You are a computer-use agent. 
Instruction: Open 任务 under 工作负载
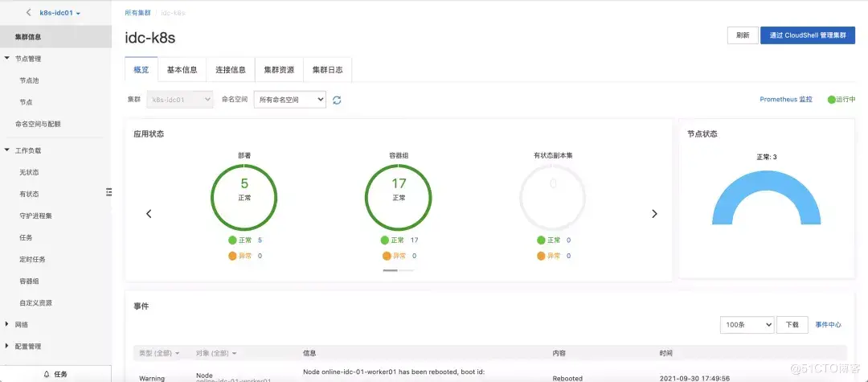(x=26, y=237)
